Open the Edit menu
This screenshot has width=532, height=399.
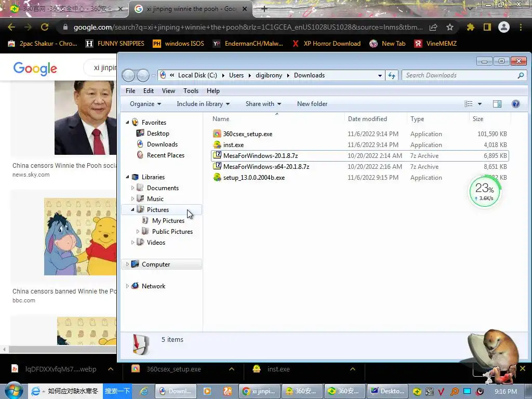click(148, 90)
